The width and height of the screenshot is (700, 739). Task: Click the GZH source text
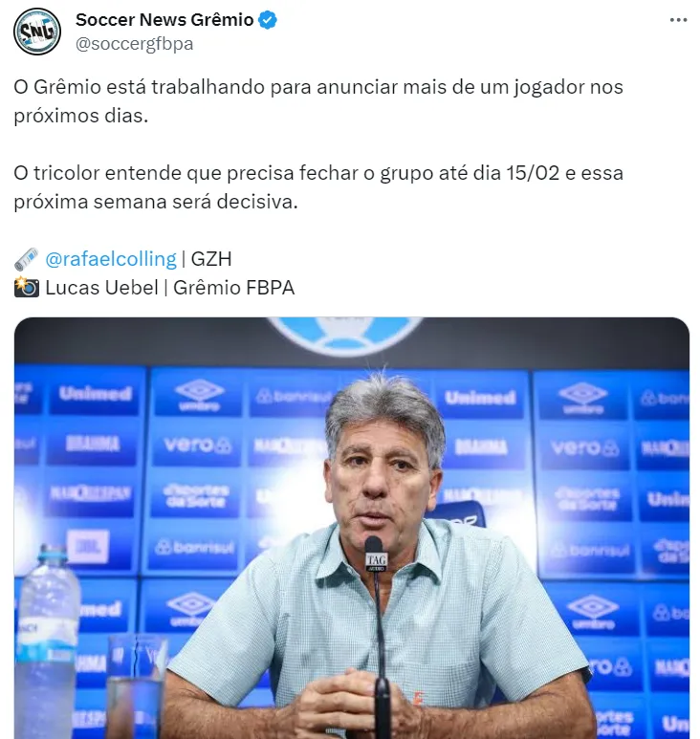click(x=211, y=259)
